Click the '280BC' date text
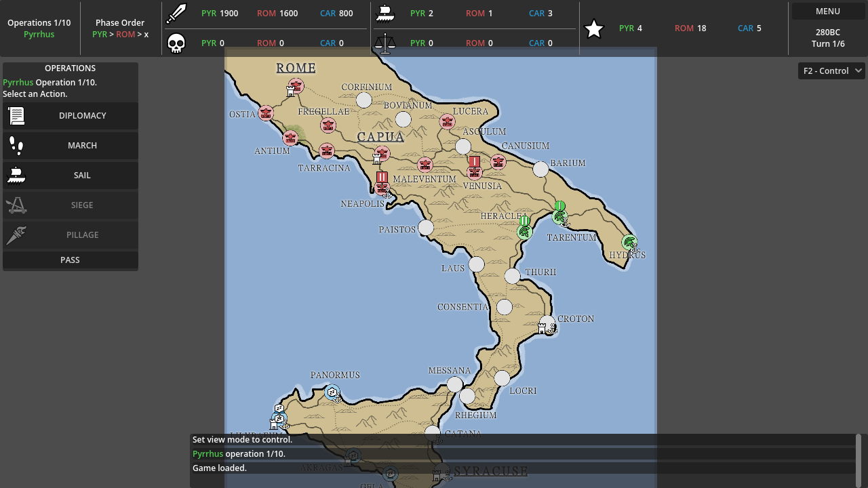Image resolution: width=868 pixels, height=488 pixels. point(828,33)
